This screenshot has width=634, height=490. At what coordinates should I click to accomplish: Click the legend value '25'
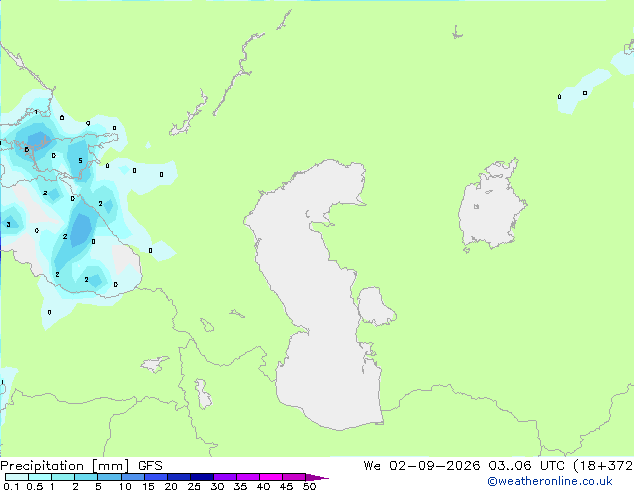(194, 486)
